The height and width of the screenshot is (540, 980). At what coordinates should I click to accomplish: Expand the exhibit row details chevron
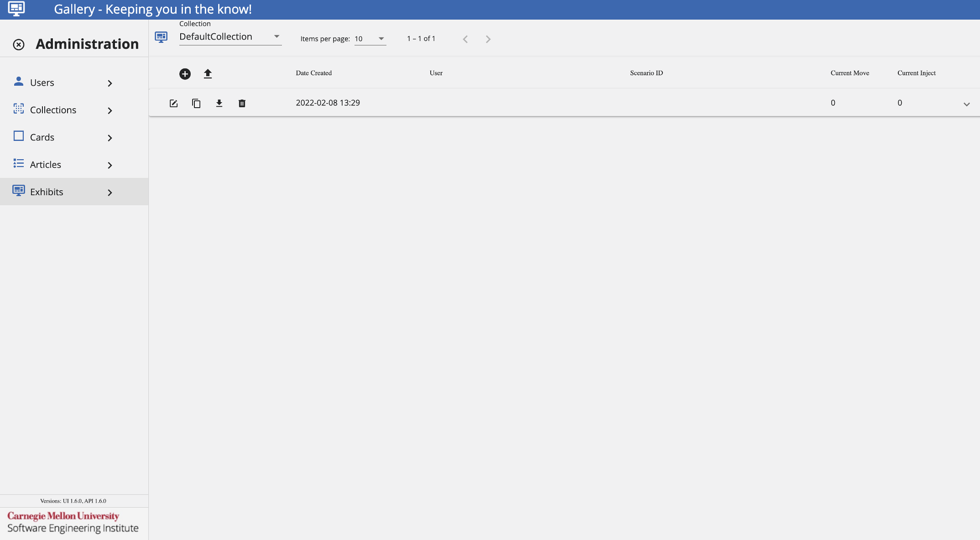click(966, 104)
